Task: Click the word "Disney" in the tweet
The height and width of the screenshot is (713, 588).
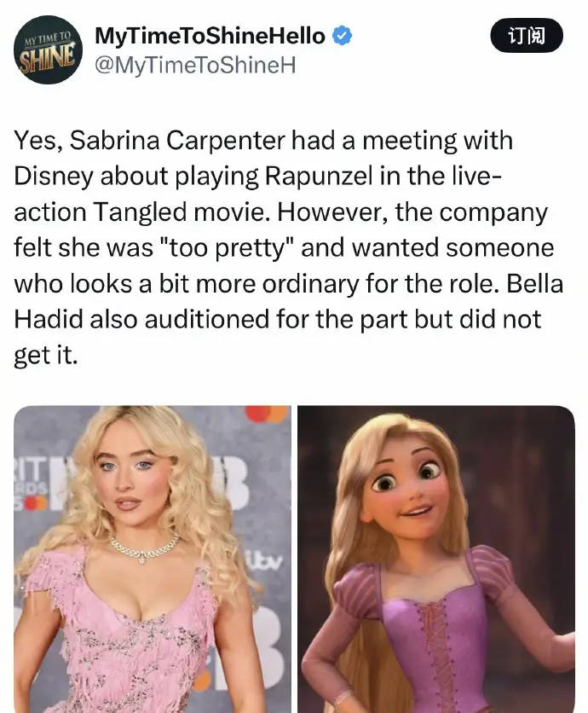Action: point(53,177)
